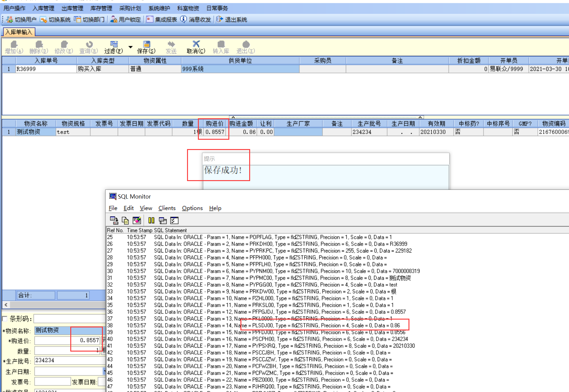The width and height of the screenshot is (569, 392).
Task: Click the 入库单号 column header
Action: tap(46, 61)
